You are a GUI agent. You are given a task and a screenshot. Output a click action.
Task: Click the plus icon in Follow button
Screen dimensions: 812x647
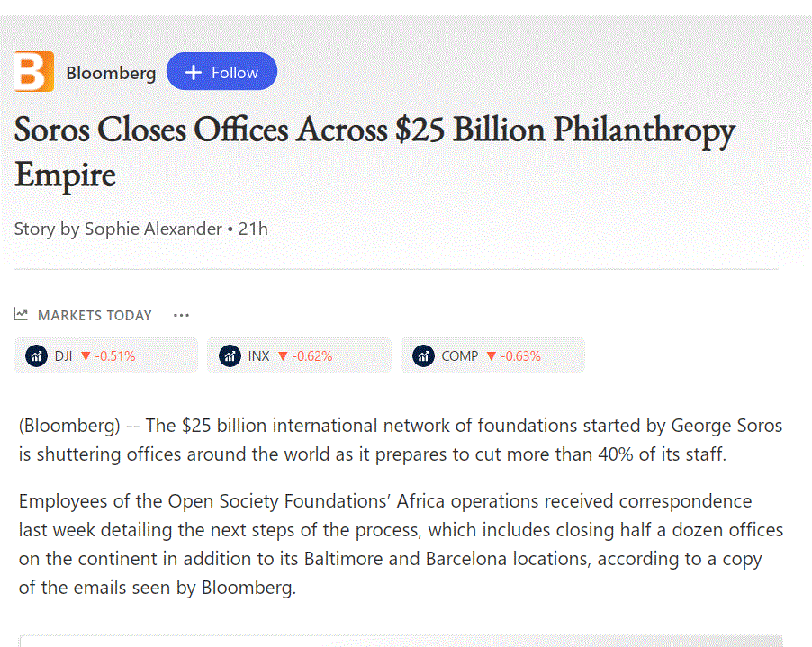(194, 73)
